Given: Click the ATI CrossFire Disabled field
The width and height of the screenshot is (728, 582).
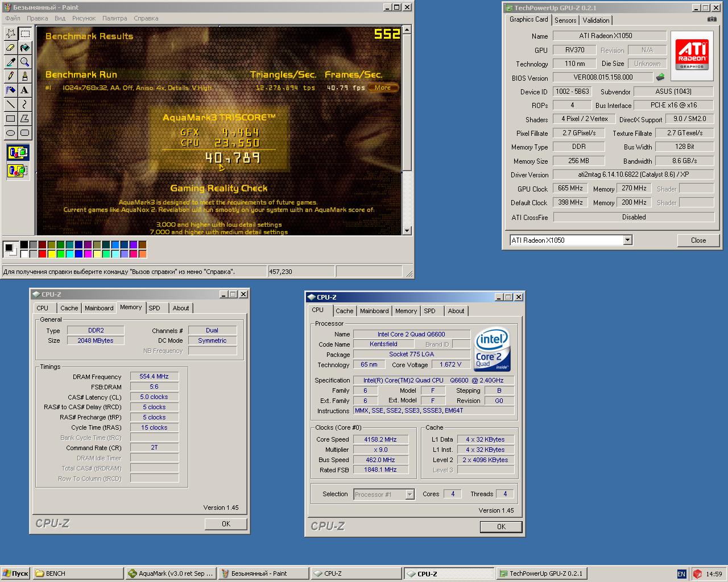Looking at the screenshot, I should [634, 217].
